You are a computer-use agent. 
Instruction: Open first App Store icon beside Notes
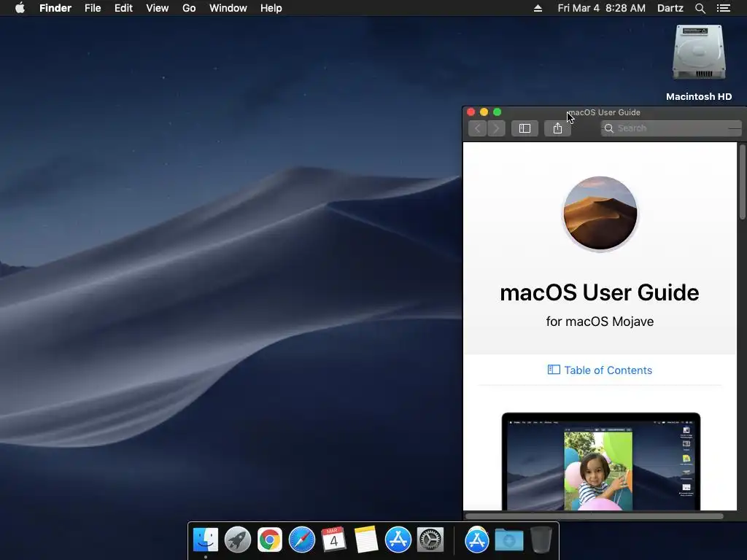coord(398,540)
